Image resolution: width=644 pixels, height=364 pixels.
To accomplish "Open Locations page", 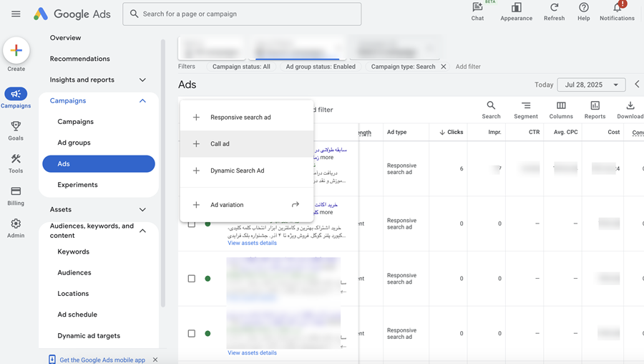I will coord(73,294).
